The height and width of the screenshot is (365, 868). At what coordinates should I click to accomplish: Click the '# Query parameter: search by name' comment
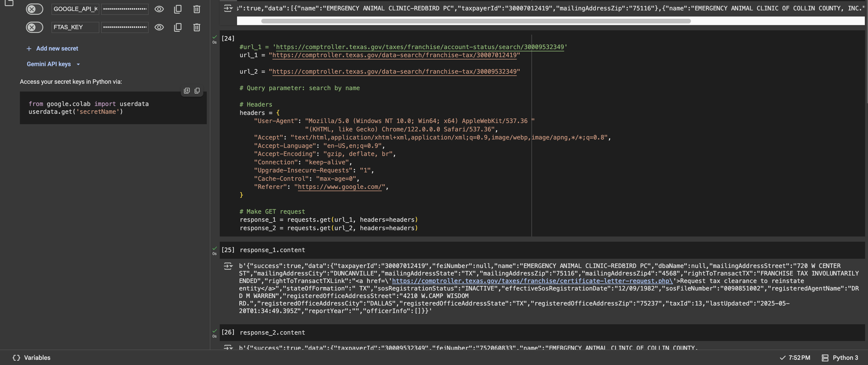[x=300, y=88]
